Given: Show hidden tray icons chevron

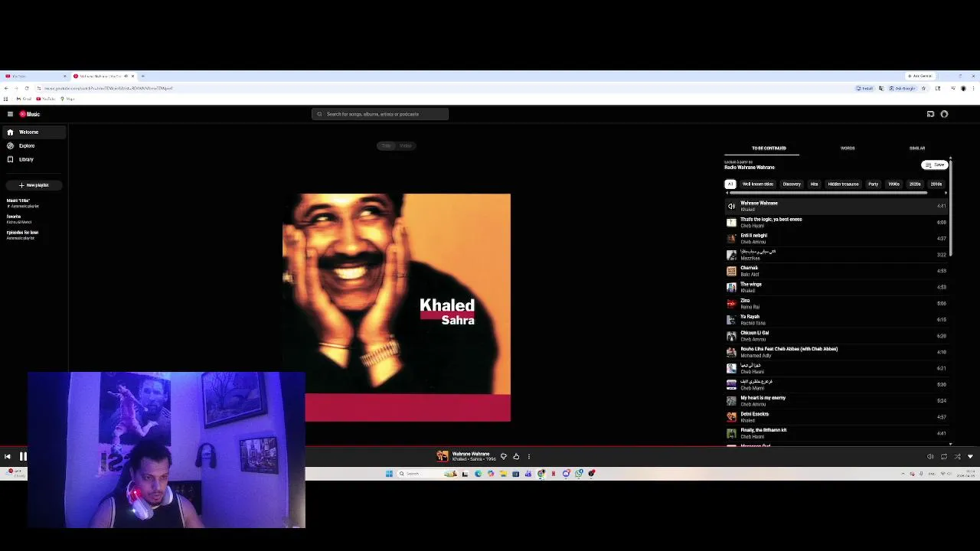Looking at the screenshot, I should tap(903, 474).
